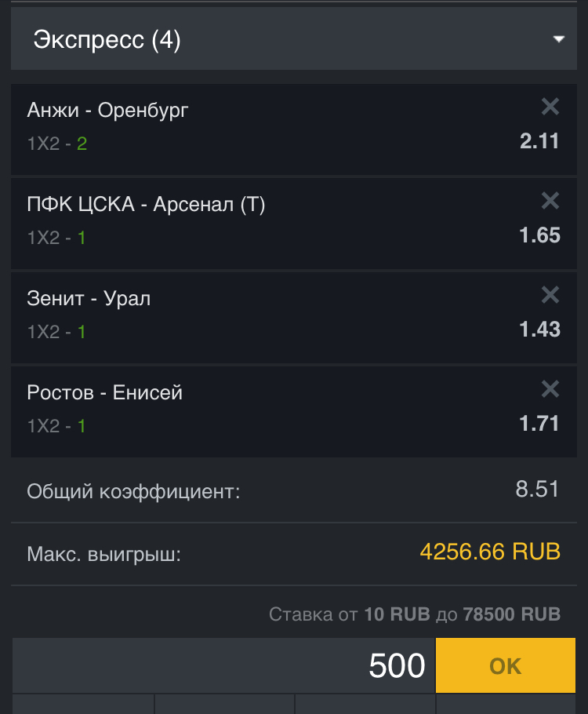588x714 pixels.
Task: Open the Анжи - Оренбург match title
Action: pos(107,110)
